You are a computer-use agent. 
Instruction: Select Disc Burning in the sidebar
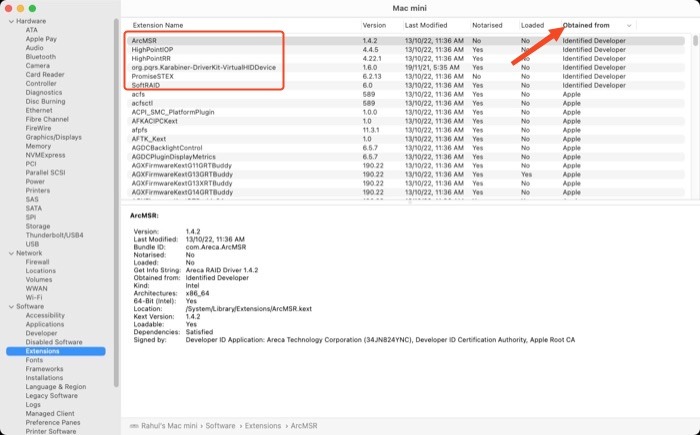pos(45,101)
